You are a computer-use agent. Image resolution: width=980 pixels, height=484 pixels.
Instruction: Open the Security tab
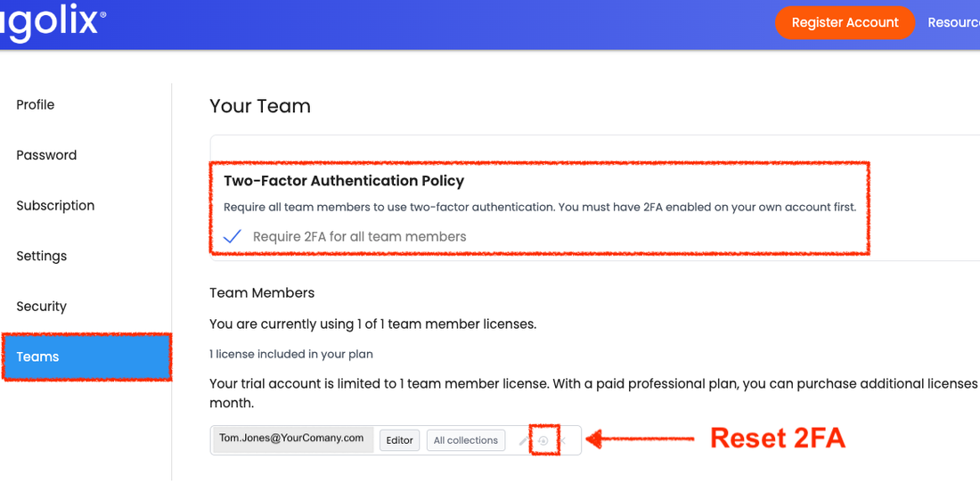point(41,307)
